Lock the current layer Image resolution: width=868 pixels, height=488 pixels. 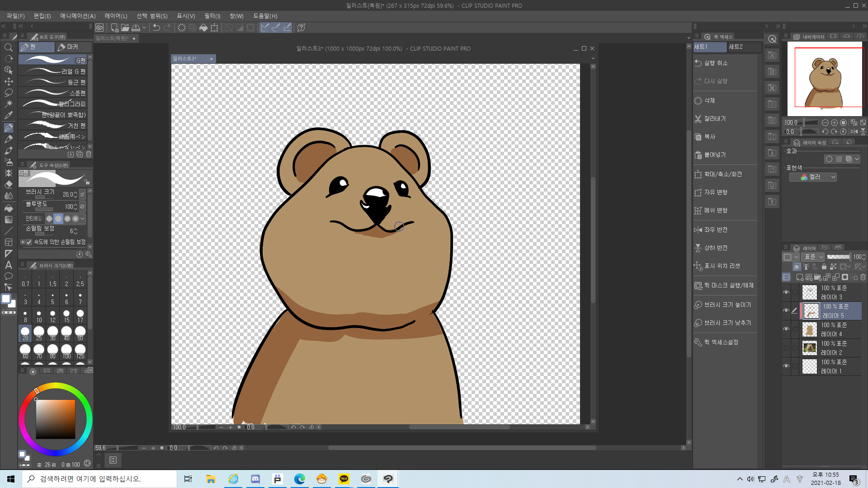pyautogui.click(x=824, y=267)
